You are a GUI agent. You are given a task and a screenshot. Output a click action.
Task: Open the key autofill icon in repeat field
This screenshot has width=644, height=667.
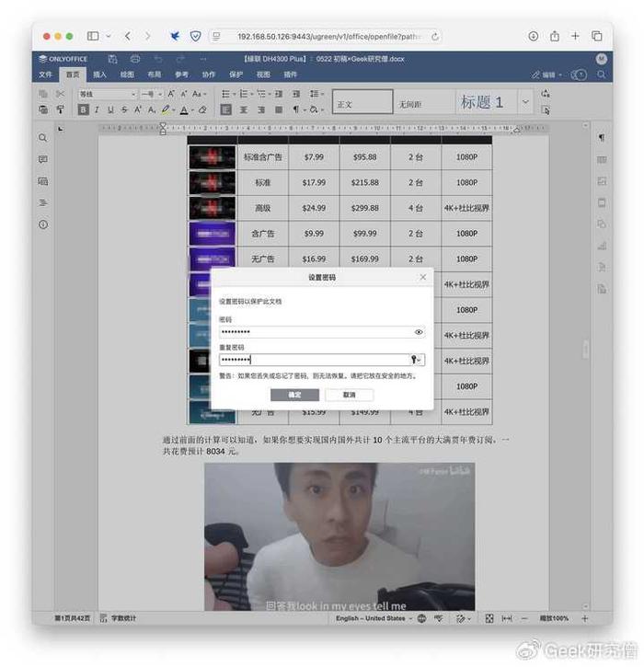[416, 360]
